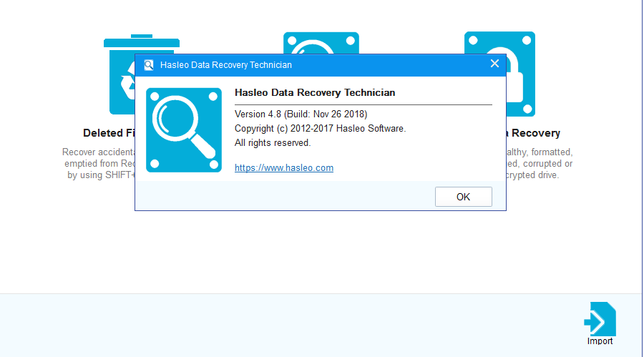Click the Import arrow icon
This screenshot has width=644, height=357.
coord(600,319)
